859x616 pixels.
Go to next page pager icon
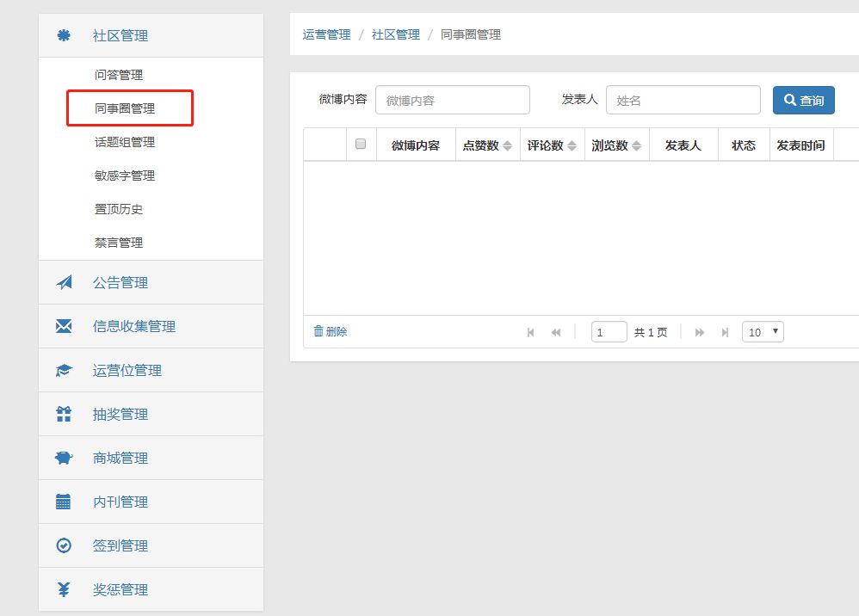700,332
